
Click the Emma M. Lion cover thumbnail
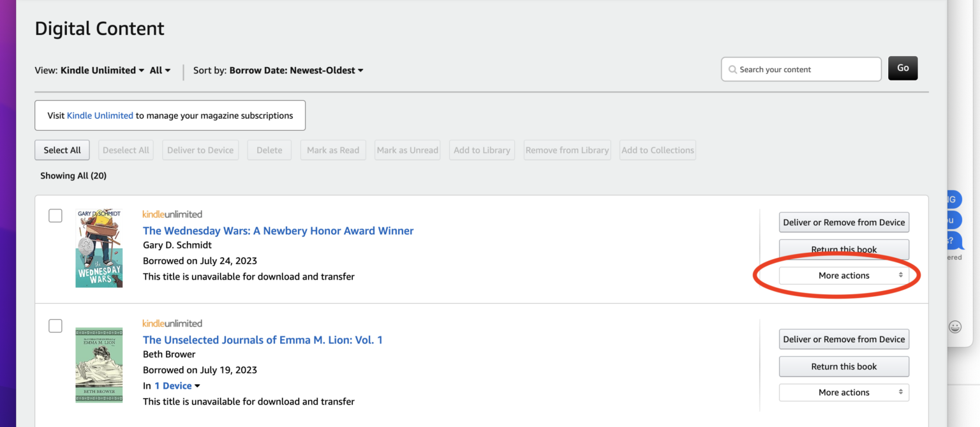99,365
